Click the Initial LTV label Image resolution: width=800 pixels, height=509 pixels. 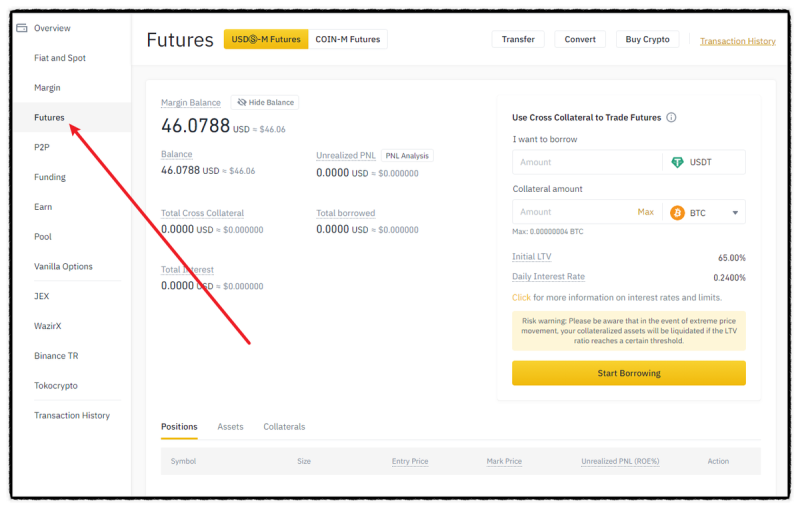[x=532, y=257]
